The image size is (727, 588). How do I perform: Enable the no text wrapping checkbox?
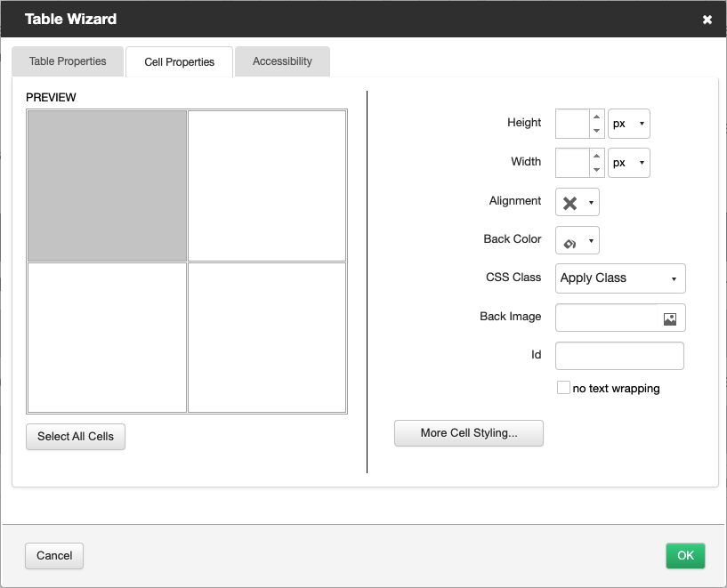click(563, 388)
